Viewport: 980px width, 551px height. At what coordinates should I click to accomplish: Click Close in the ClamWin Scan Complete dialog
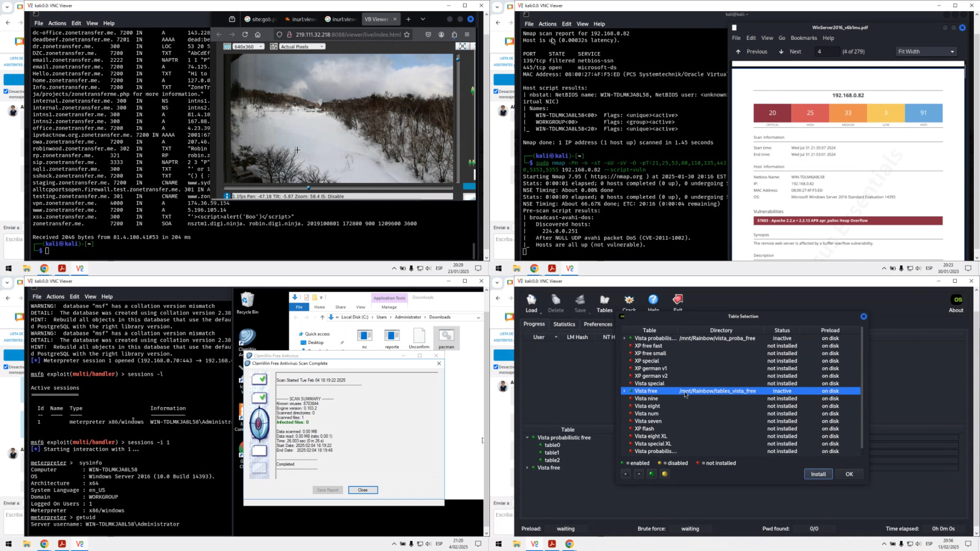click(363, 490)
